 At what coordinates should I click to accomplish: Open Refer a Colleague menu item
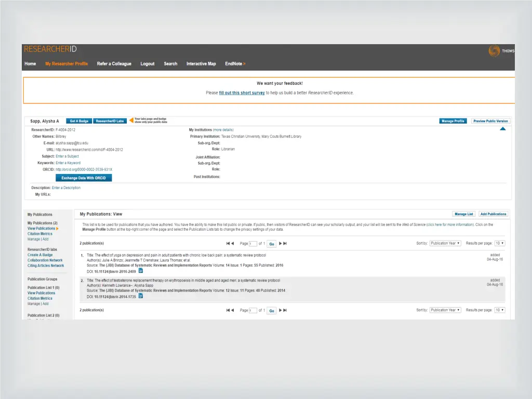(x=114, y=64)
